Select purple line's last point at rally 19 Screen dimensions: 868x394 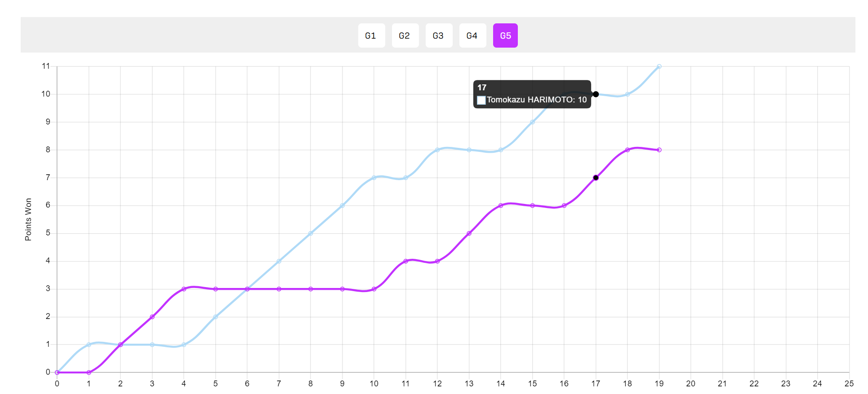click(x=659, y=150)
